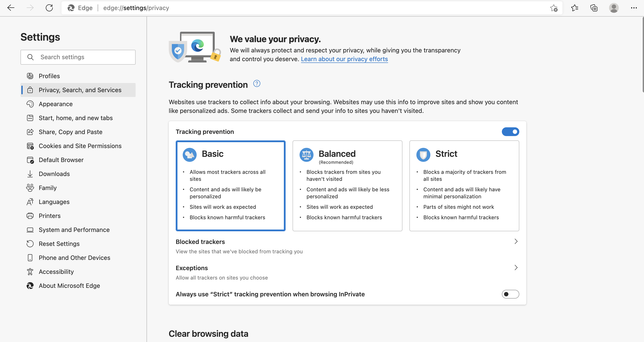Click the Accessibility icon in sidebar
This screenshot has width=644, height=342.
coord(30,272)
